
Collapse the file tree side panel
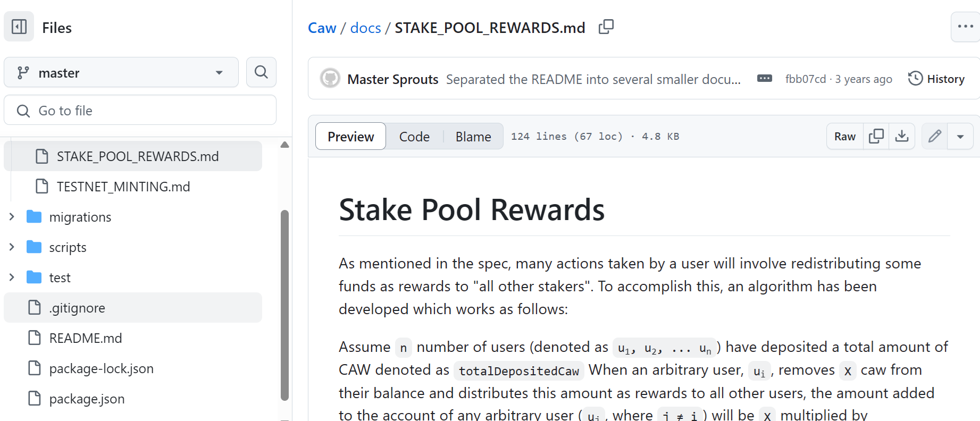point(19,27)
